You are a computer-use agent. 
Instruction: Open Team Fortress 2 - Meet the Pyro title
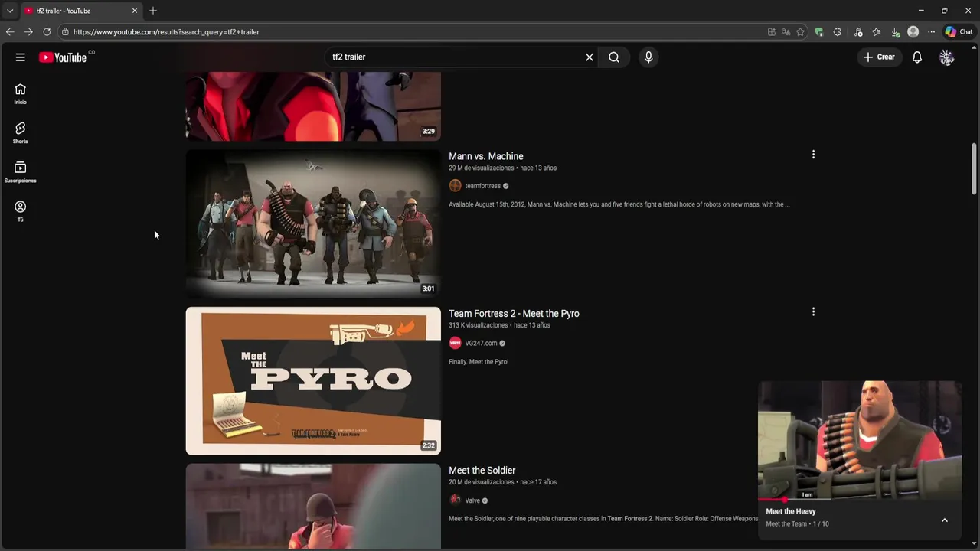pos(514,314)
